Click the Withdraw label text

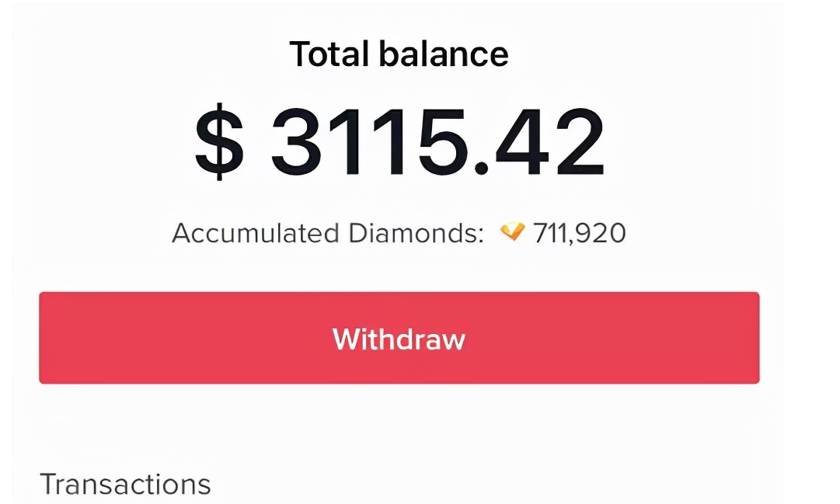tap(399, 339)
